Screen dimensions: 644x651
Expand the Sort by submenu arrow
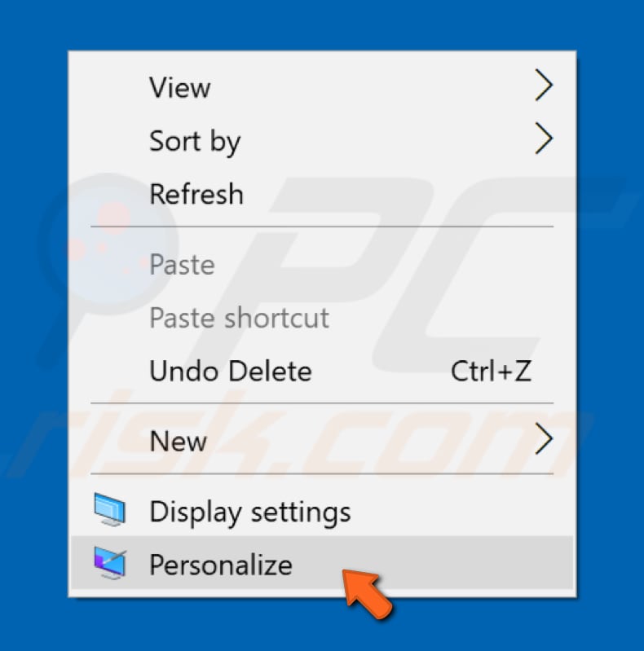click(543, 140)
